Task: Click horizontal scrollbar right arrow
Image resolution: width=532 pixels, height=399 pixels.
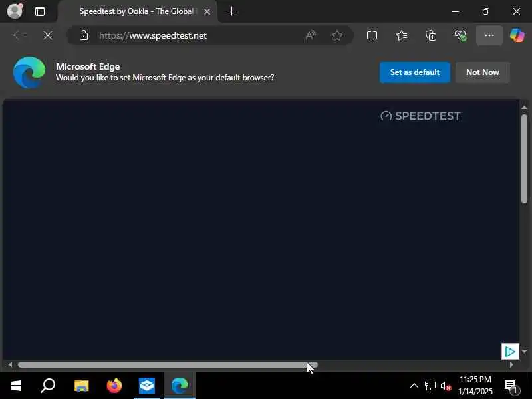Action: 511,364
